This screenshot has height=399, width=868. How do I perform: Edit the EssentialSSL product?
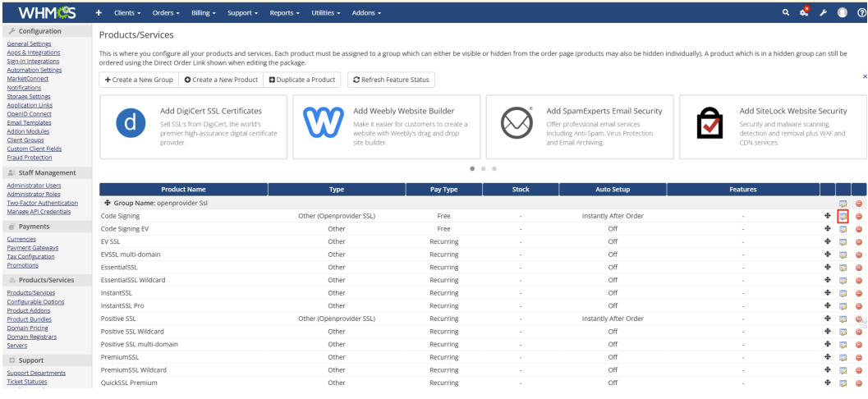843,268
